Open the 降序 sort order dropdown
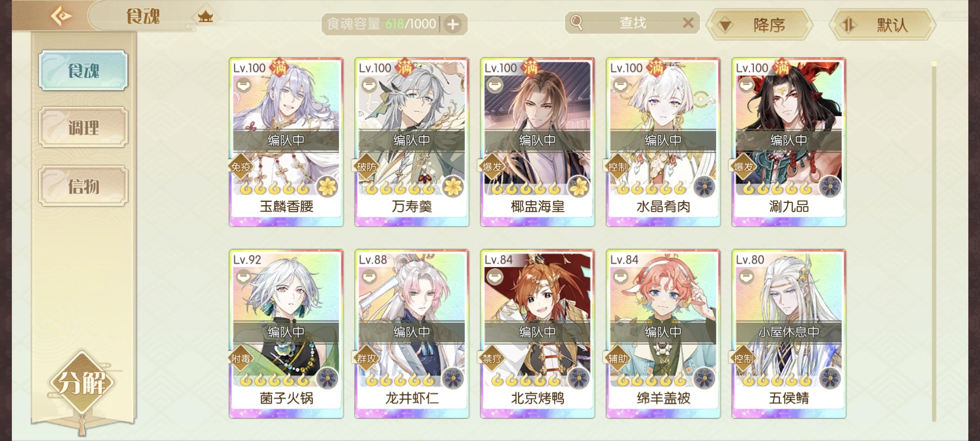Image resolution: width=980 pixels, height=441 pixels. pyautogui.click(x=759, y=25)
